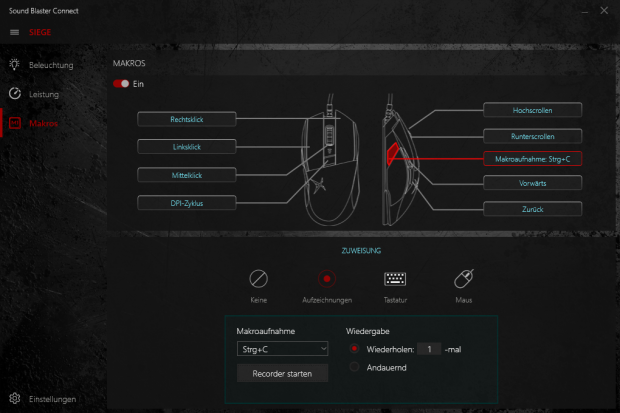Select the Zurück button

click(533, 209)
